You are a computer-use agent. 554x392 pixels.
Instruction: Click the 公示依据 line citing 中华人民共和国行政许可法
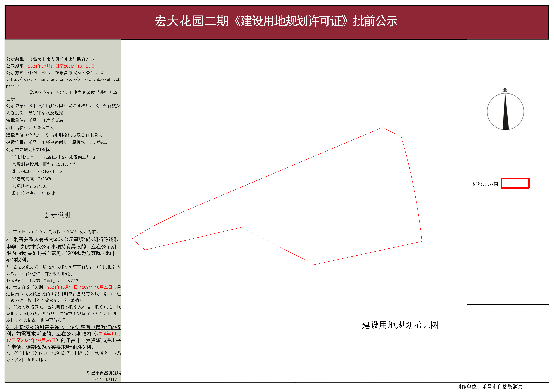coord(63,106)
